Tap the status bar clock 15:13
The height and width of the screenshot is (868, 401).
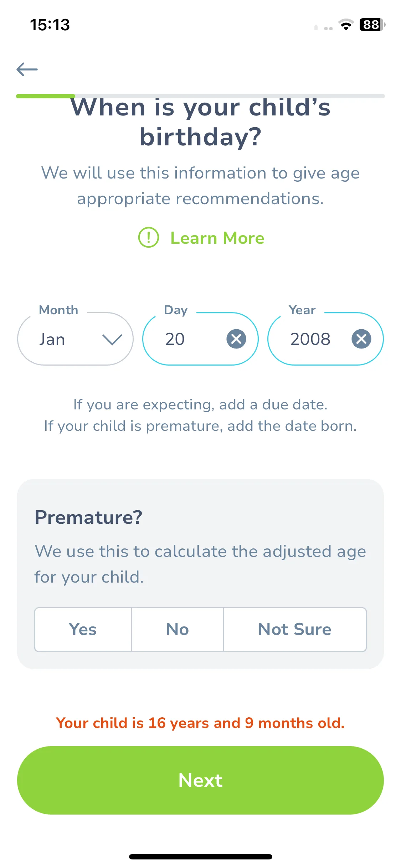coord(50,25)
